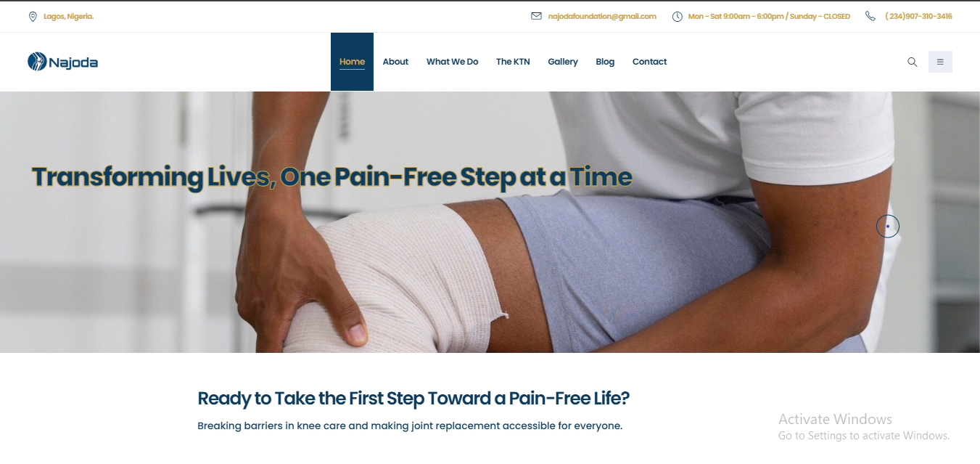
Task: Click the Najoda logo
Action: (x=62, y=62)
